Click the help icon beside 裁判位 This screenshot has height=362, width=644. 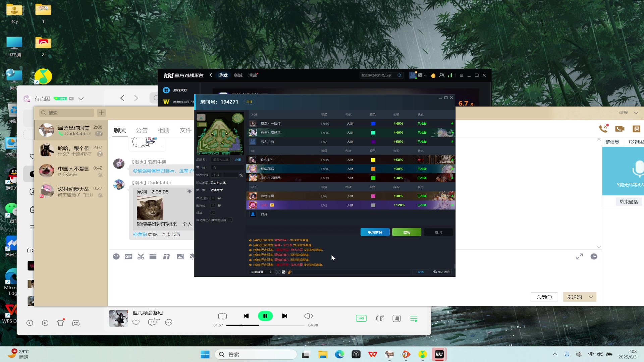point(219,205)
